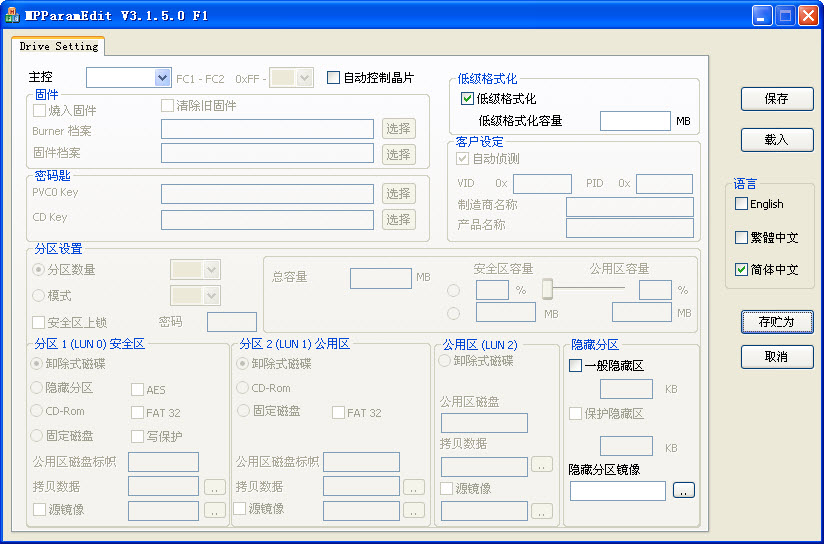This screenshot has width=824, height=544.
Task: Click the MPParamEdit app icon in title bar
Action: [x=12, y=14]
